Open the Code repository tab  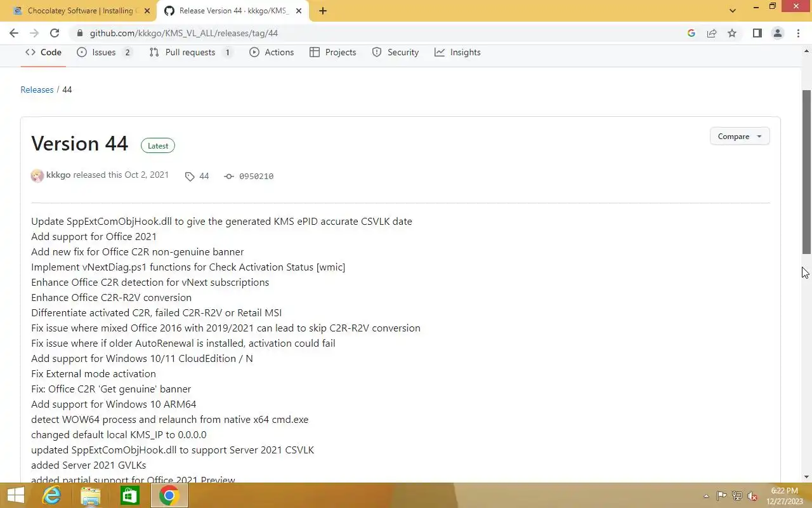pyautogui.click(x=43, y=53)
